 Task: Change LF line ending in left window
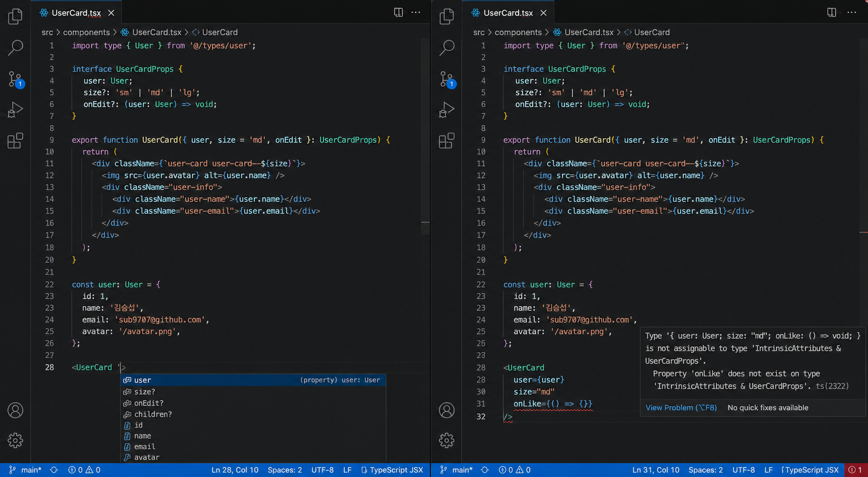pos(347,470)
